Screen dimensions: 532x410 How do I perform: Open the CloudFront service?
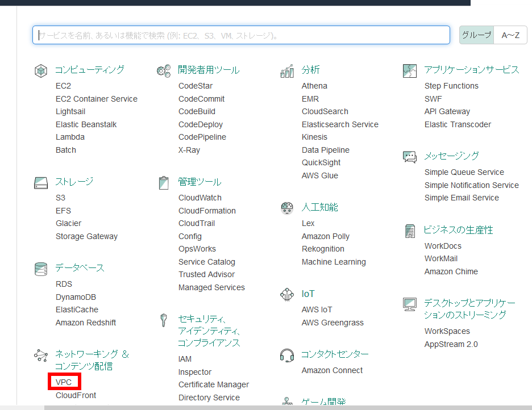[x=76, y=395]
